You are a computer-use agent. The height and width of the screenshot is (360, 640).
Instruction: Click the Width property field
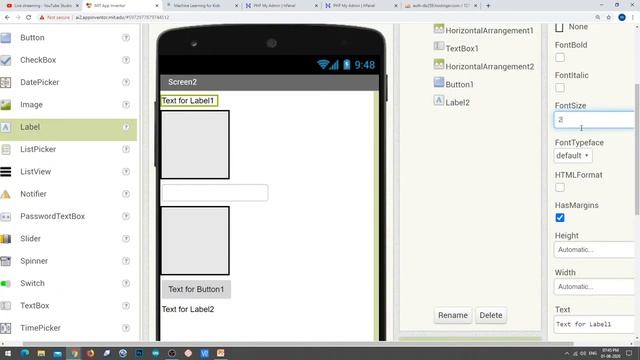pos(595,287)
